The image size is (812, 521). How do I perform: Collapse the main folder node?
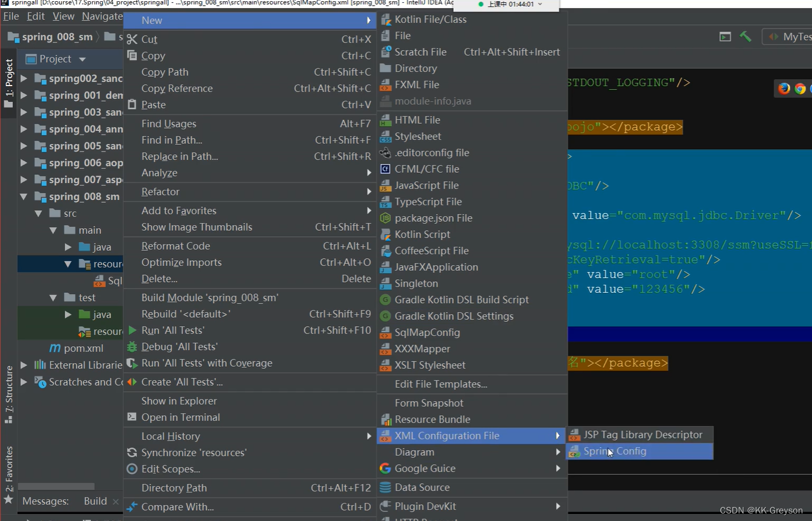[x=53, y=231]
